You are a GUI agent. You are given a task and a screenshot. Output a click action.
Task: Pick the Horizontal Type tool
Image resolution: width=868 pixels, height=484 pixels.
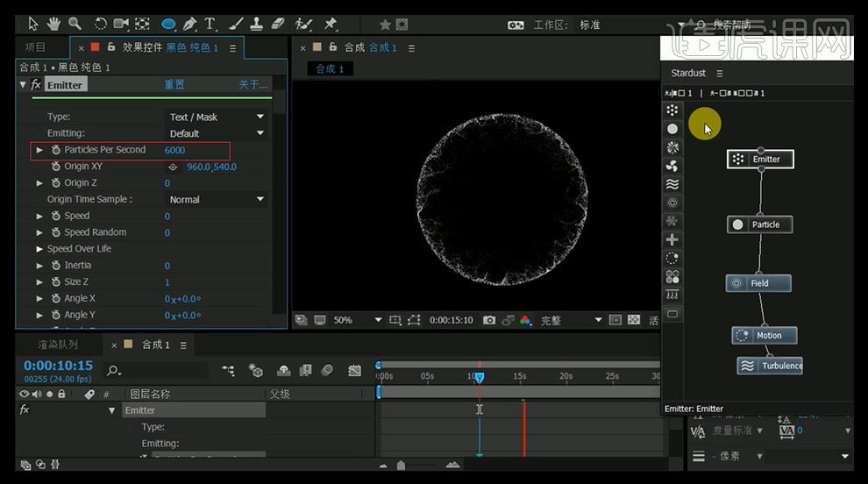(210, 24)
